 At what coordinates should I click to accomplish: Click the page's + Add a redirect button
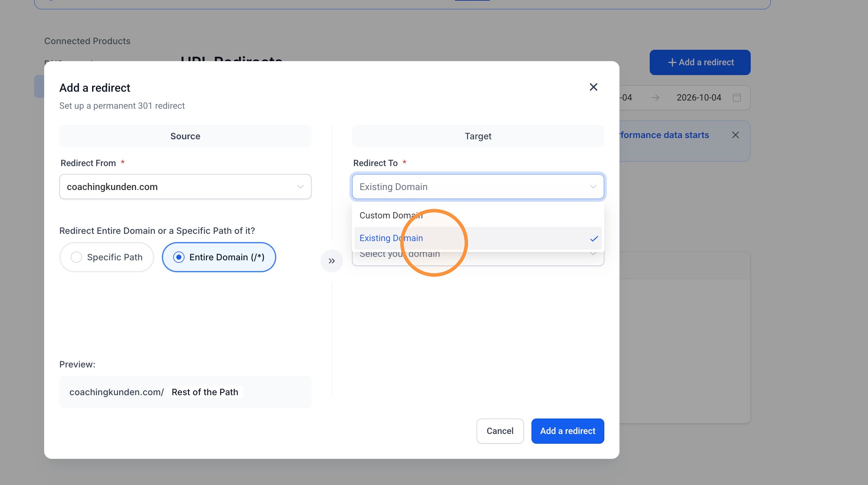pos(700,62)
